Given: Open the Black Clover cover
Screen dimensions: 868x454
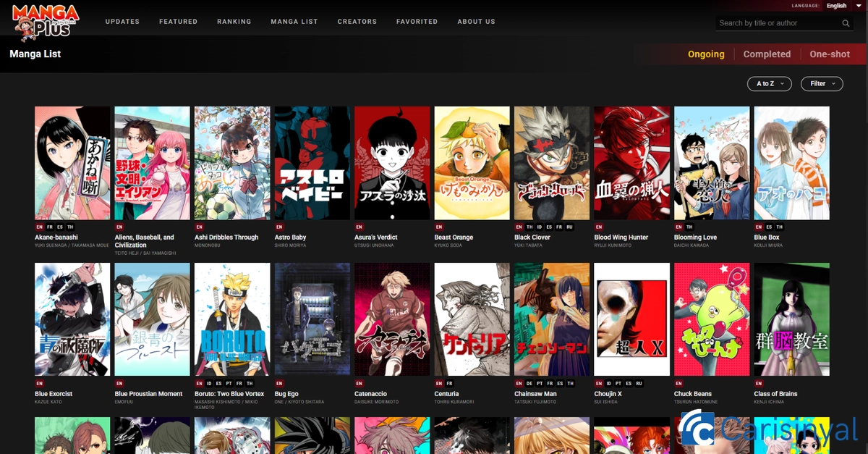Looking at the screenshot, I should [x=552, y=164].
